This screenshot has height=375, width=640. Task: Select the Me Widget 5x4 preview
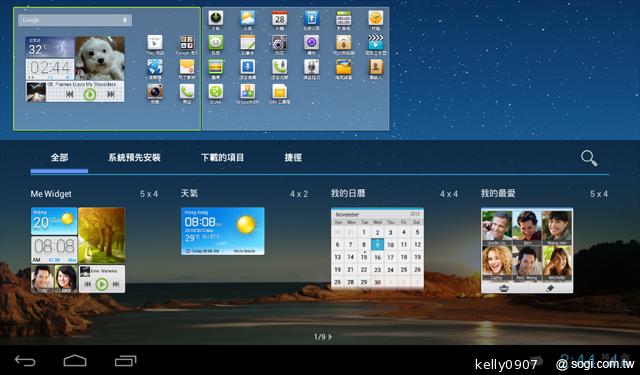(78, 250)
